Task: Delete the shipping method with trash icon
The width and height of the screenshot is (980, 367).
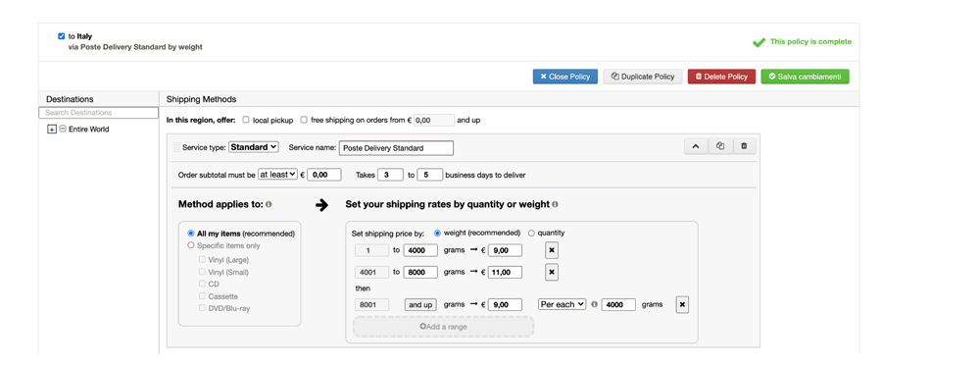Action: [744, 146]
